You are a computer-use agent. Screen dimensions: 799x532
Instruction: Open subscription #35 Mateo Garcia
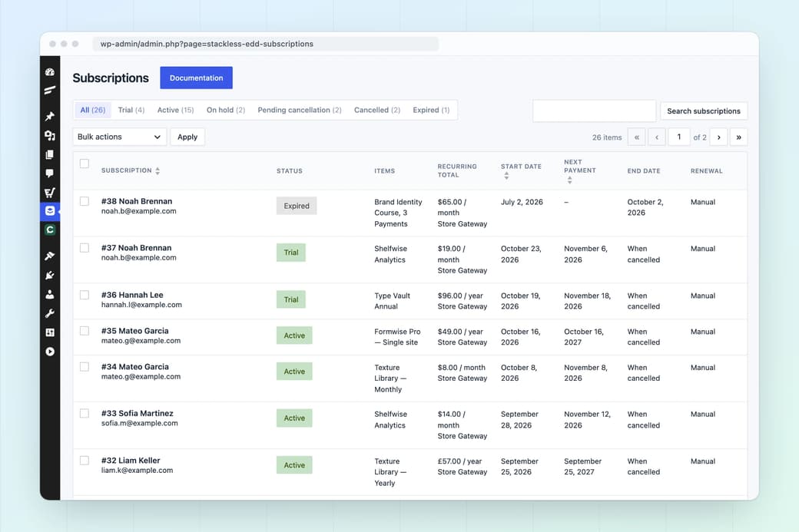[x=134, y=331]
